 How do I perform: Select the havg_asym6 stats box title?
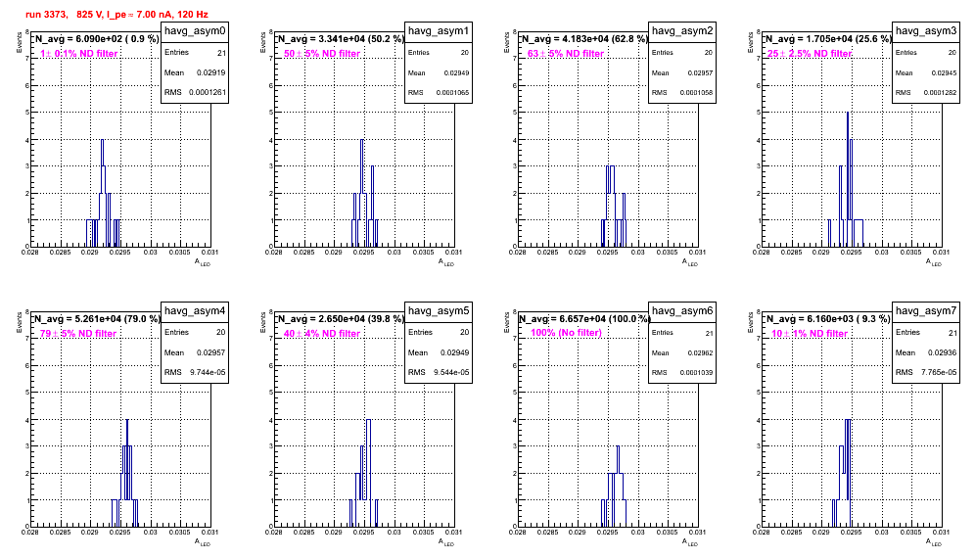(x=682, y=311)
